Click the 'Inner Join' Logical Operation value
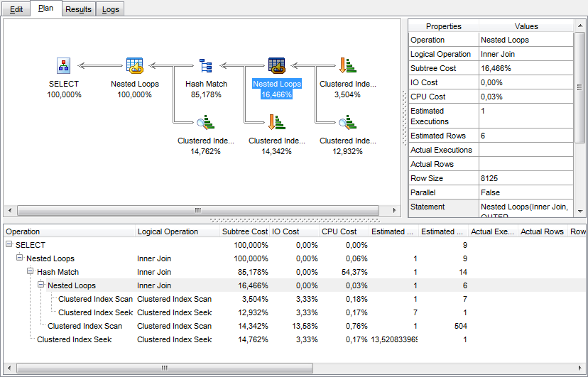Screen dimensions: 588x377 [x=526, y=54]
